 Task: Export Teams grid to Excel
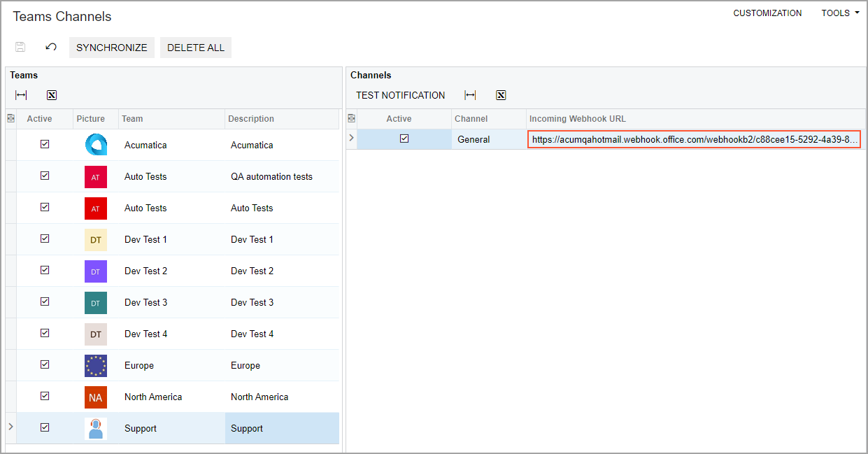pyautogui.click(x=52, y=95)
